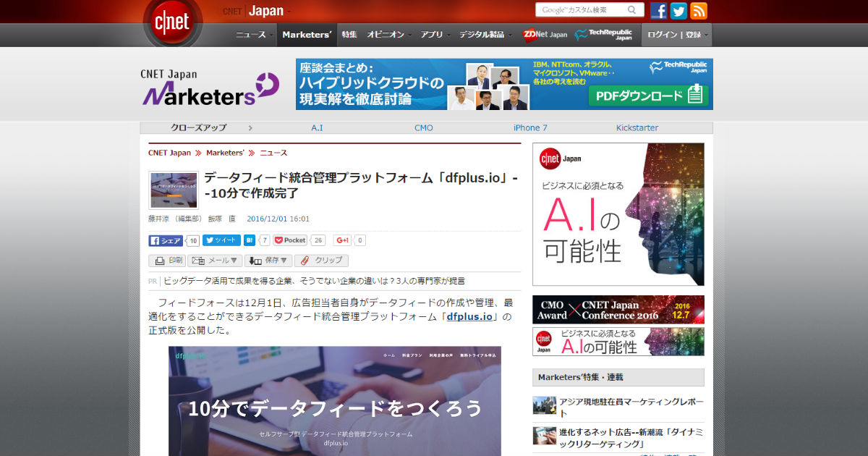Click the アジア現地駐在員 article thumbnail
Screen dimensions: 868x456
(544, 405)
